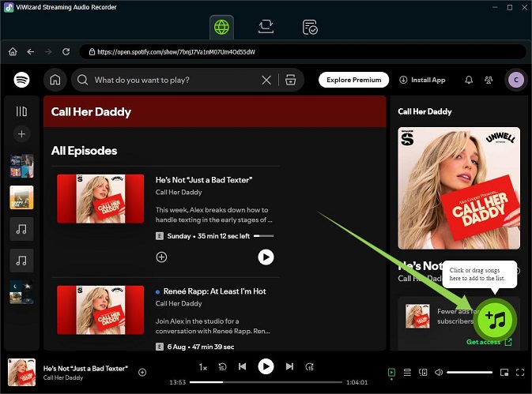Open Reneé Rapp: At Least I'm Hot episode
This screenshot has height=394, width=532.
(x=214, y=291)
